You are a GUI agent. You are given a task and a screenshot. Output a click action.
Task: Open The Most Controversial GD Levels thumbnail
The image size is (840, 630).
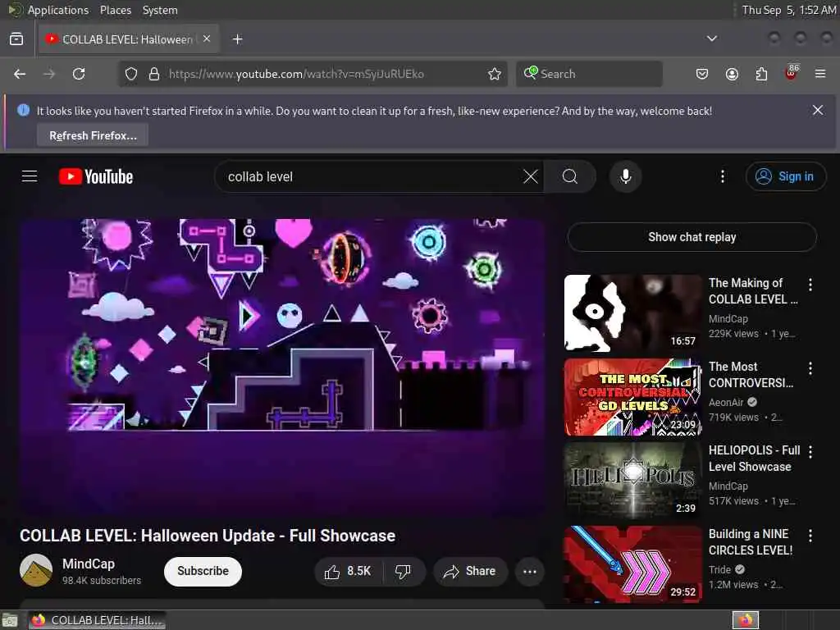click(632, 397)
